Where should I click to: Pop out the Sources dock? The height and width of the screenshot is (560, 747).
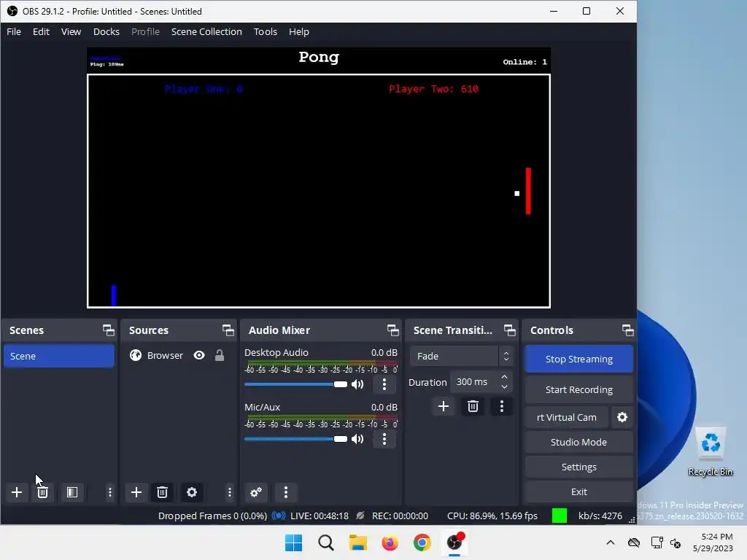tap(228, 330)
